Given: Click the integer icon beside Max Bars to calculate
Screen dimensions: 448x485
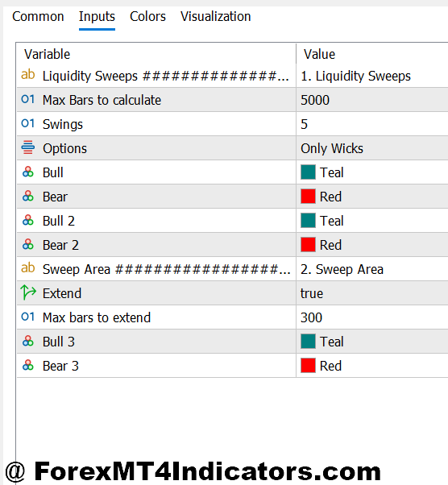Looking at the screenshot, I should tap(28, 99).
